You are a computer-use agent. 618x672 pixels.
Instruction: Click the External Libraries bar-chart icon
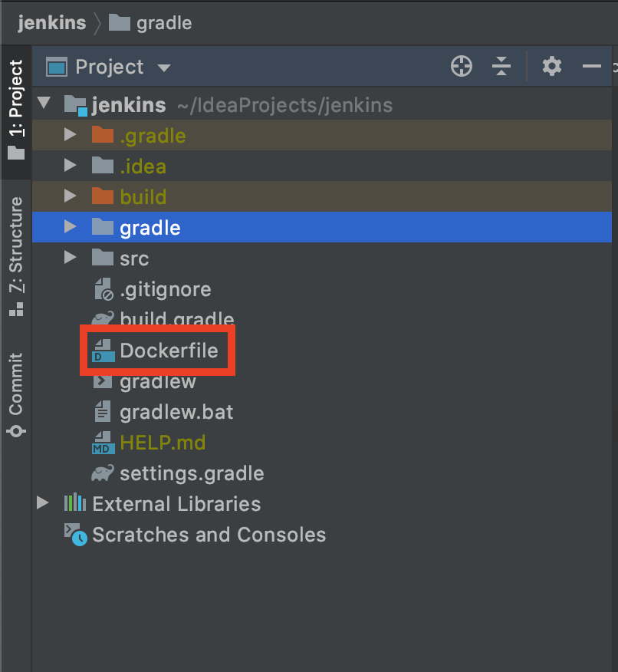coord(75,502)
